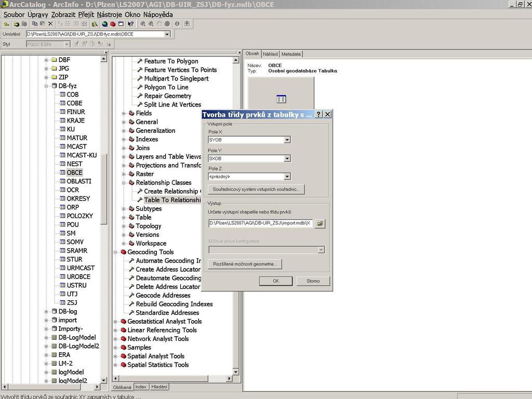
Task: Click the output shapefile path field
Action: click(x=260, y=223)
